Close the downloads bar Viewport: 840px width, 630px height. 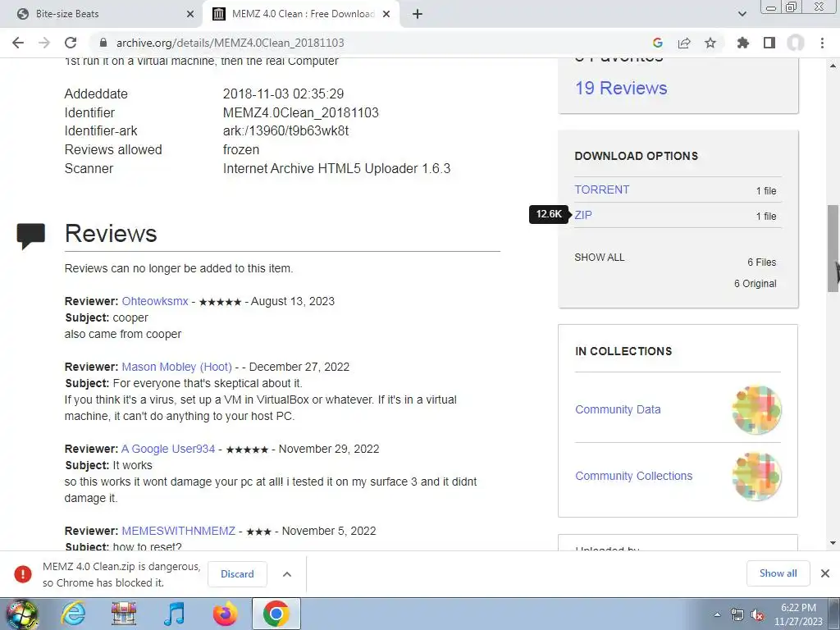click(825, 573)
